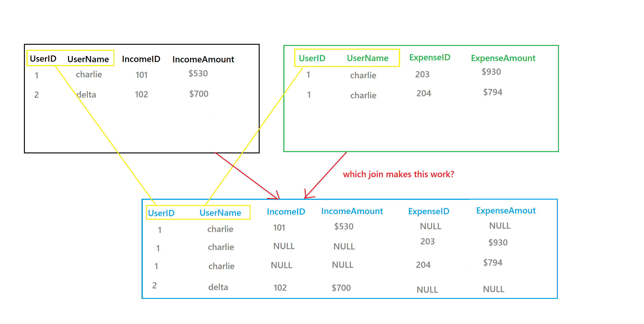Screen dimensions: 644x324
Task: Select the blue IncomeAmount result header
Action: tap(352, 211)
